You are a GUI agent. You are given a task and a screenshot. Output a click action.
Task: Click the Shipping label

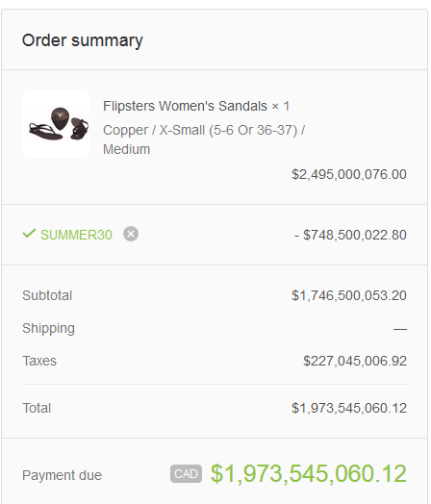[x=48, y=329]
